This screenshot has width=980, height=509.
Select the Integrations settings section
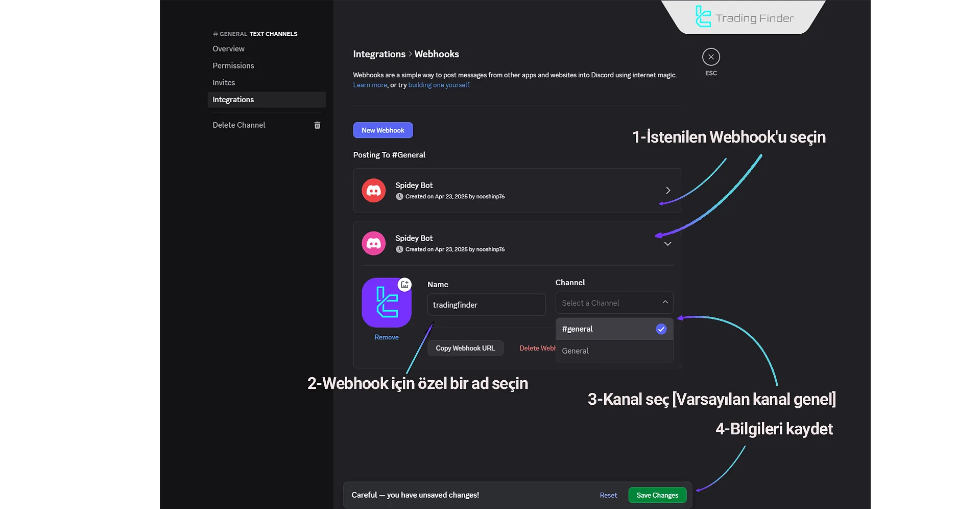coord(267,100)
